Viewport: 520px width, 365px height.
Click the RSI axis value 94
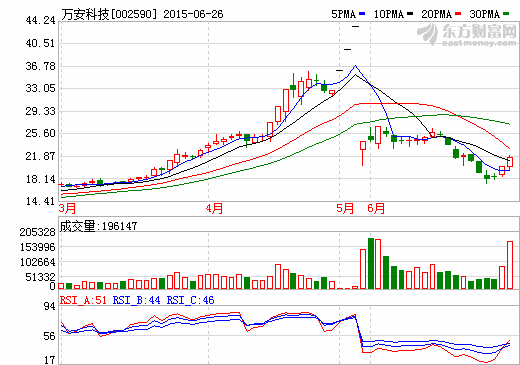click(x=49, y=306)
